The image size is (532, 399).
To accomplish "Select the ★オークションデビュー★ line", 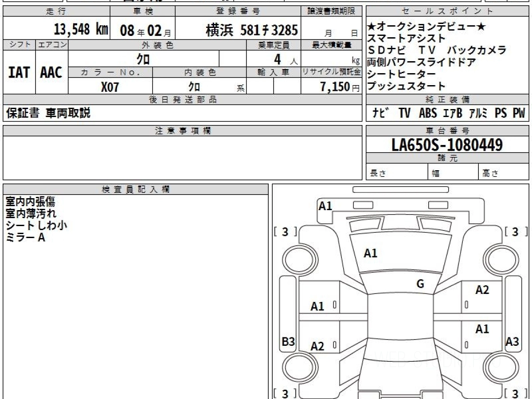I will [426, 27].
